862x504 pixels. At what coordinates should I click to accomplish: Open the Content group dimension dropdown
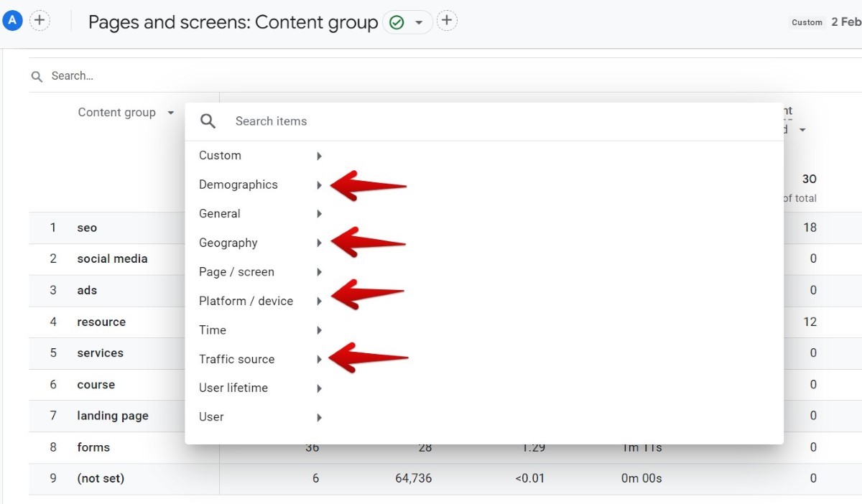(x=126, y=113)
